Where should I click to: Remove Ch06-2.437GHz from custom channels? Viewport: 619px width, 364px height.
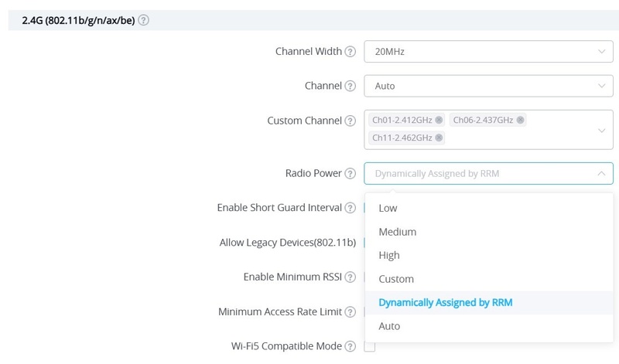[520, 120]
